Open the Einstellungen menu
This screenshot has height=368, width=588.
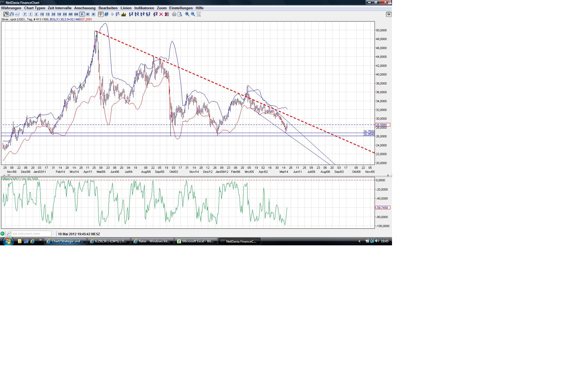point(181,8)
